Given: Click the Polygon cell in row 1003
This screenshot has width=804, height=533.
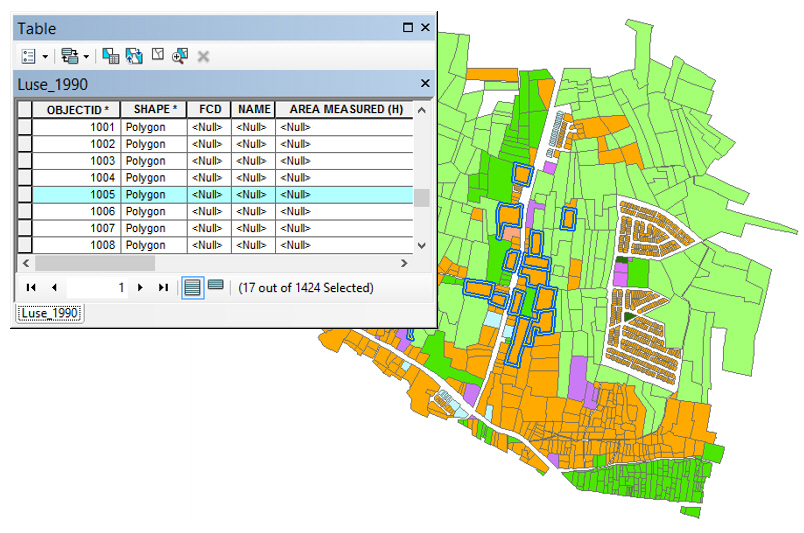Looking at the screenshot, I should 154,161.
